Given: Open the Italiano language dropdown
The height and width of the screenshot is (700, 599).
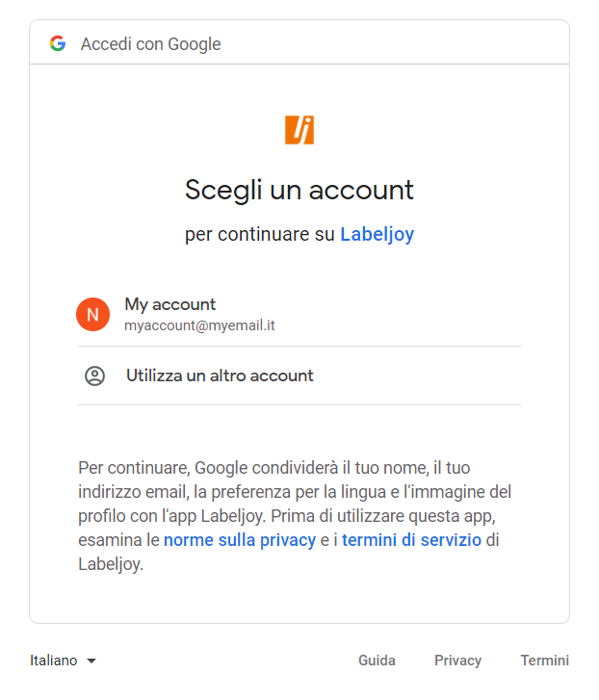Looking at the screenshot, I should pos(63,661).
